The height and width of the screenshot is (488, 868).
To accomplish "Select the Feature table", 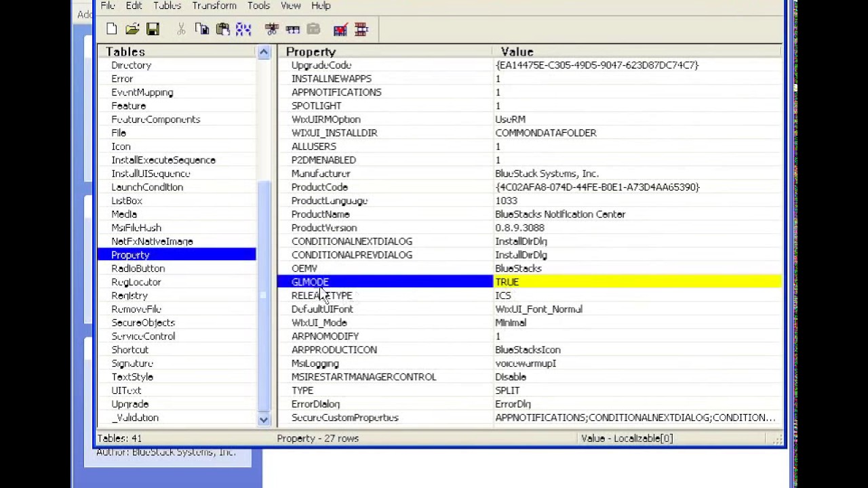I will coord(128,106).
